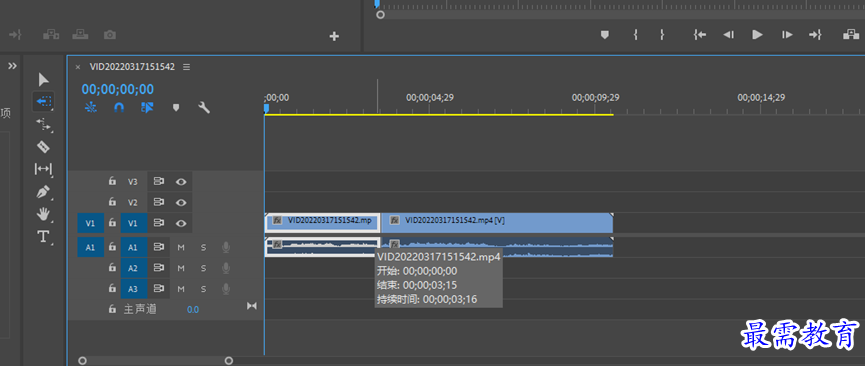Step back one frame

pos(729,35)
